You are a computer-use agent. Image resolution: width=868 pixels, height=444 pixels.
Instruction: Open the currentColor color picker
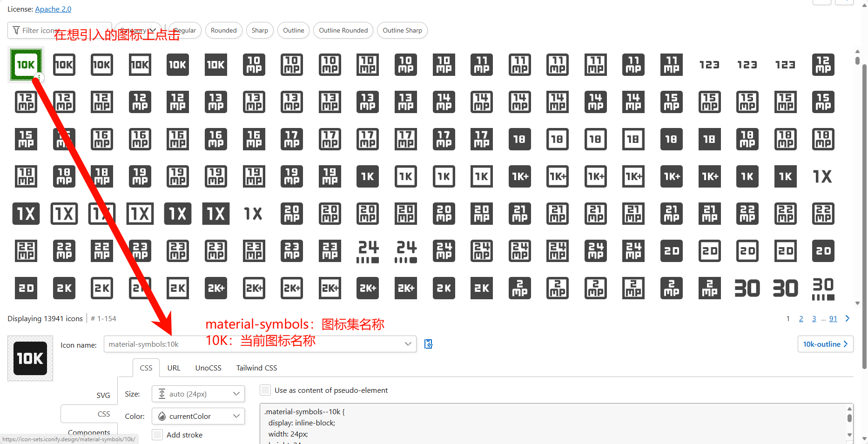[198, 416]
